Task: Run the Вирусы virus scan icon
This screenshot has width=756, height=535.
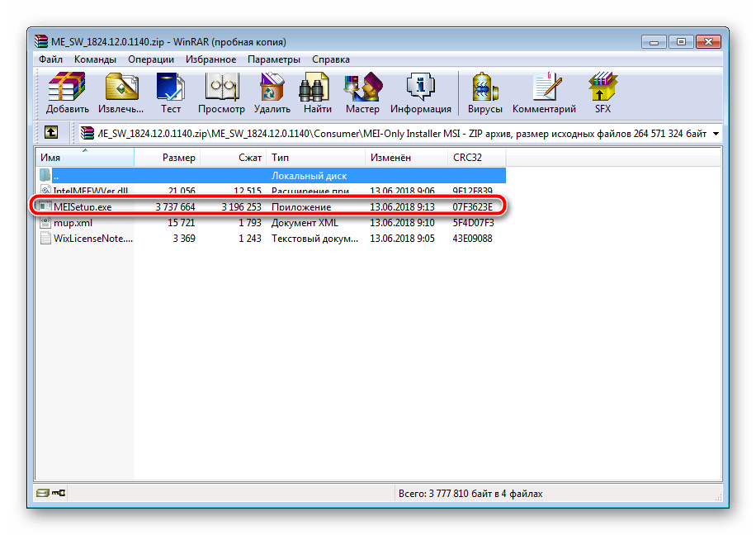Action: point(484,92)
